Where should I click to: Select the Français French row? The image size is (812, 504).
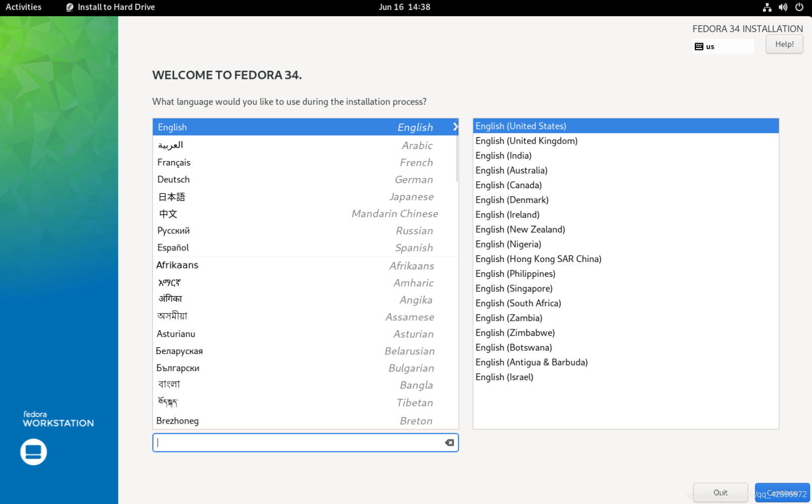coord(306,162)
